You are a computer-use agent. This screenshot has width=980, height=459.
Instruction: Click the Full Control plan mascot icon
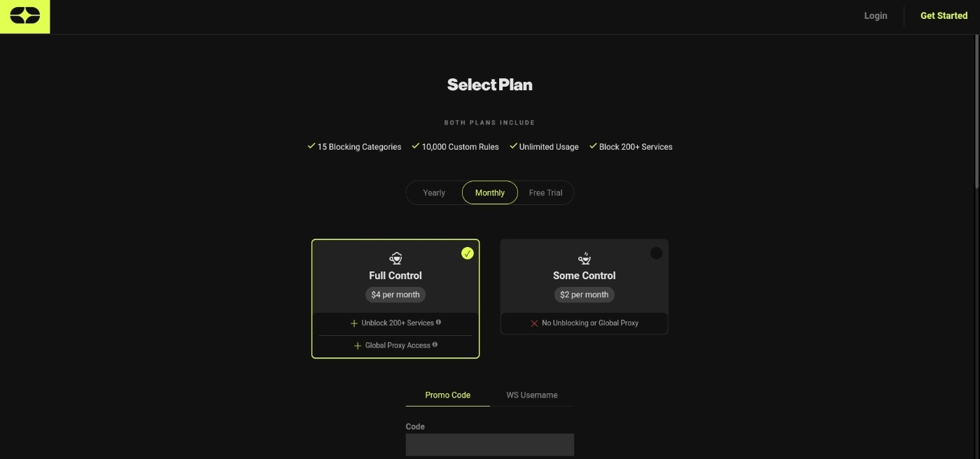(395, 258)
